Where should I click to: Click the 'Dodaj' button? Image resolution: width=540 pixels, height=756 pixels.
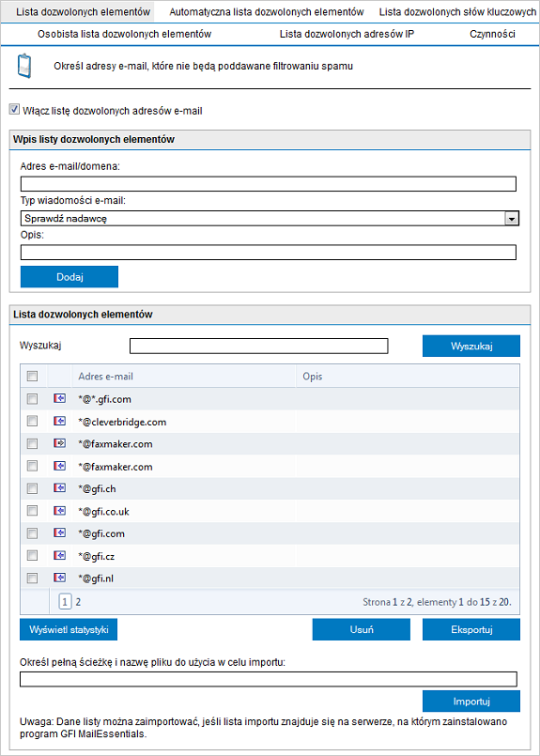[69, 277]
